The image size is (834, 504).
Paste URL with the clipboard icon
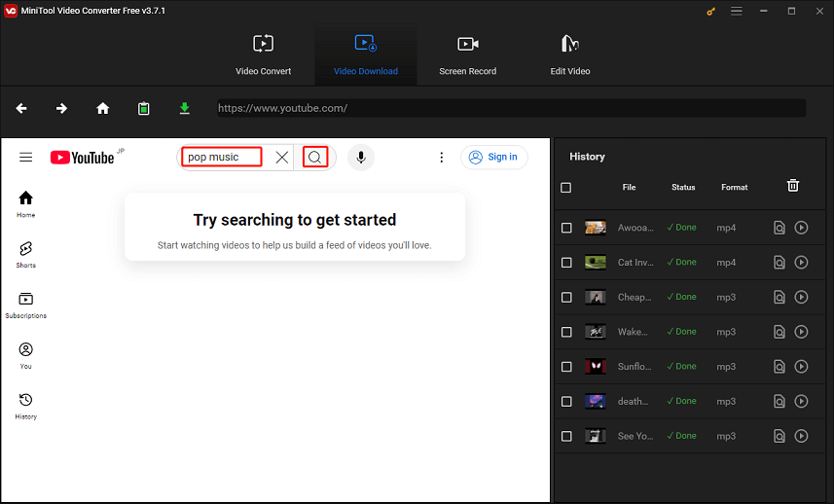click(x=144, y=108)
